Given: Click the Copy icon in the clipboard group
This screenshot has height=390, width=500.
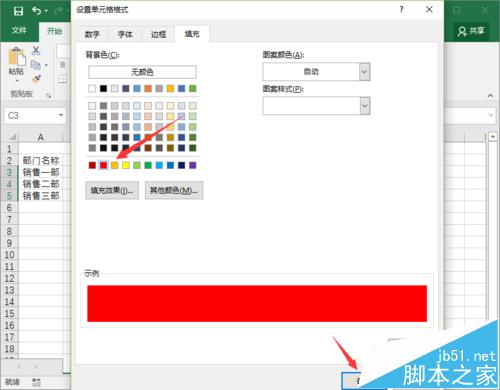Looking at the screenshot, I should click(36, 65).
